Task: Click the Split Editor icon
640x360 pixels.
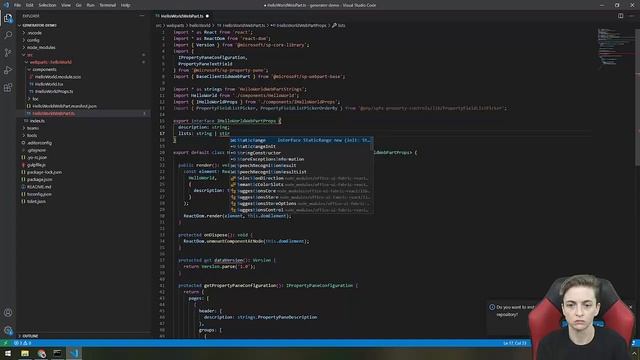Action: pos(620,16)
